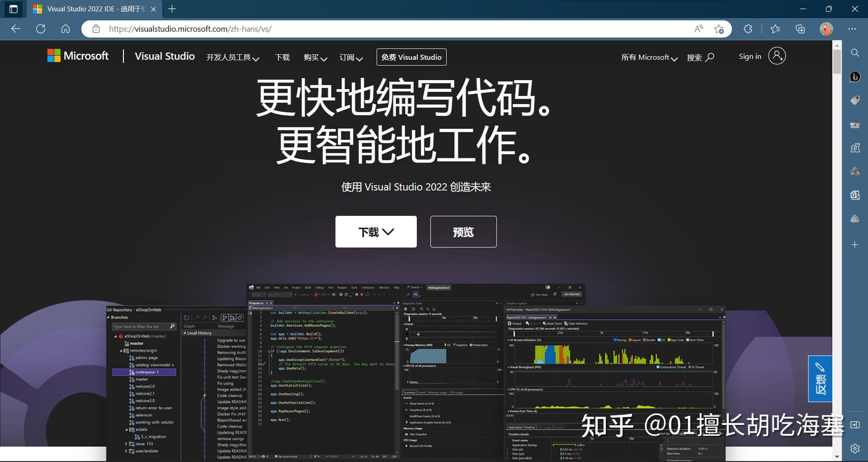Open the Extensions puzzle icon
The image size is (868, 462).
[x=748, y=29]
